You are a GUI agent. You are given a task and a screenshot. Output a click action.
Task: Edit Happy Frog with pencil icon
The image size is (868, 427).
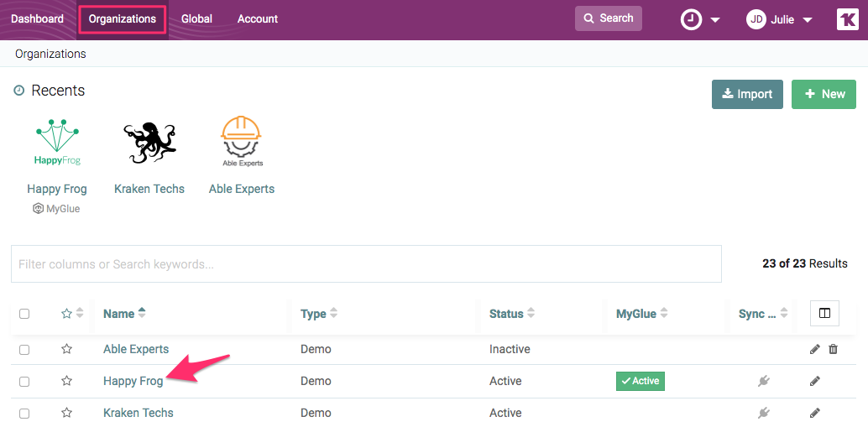click(x=814, y=381)
